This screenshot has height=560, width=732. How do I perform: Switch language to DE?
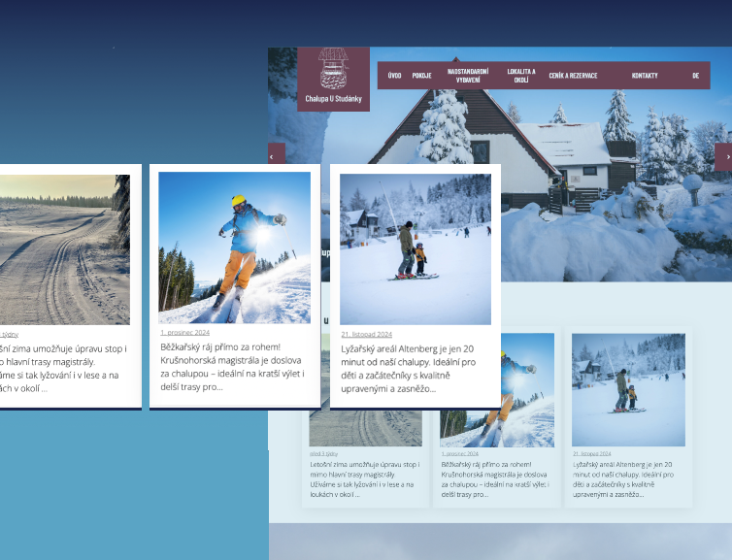pyautogui.click(x=695, y=75)
